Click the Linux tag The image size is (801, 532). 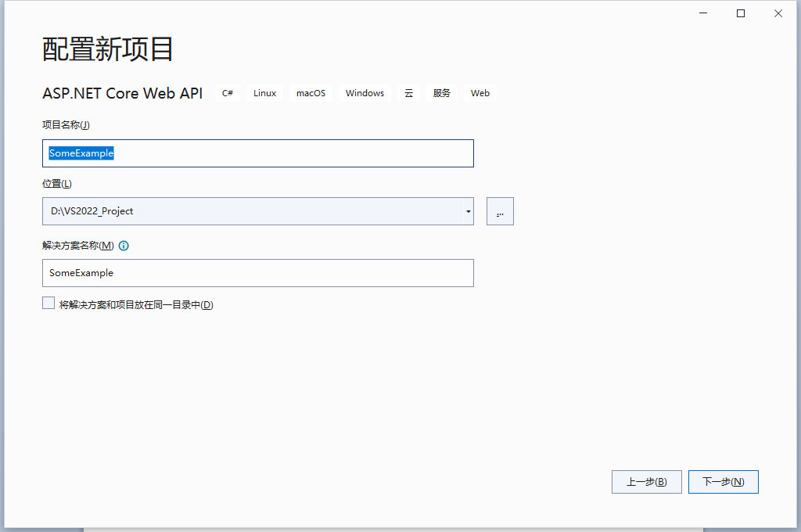264,93
